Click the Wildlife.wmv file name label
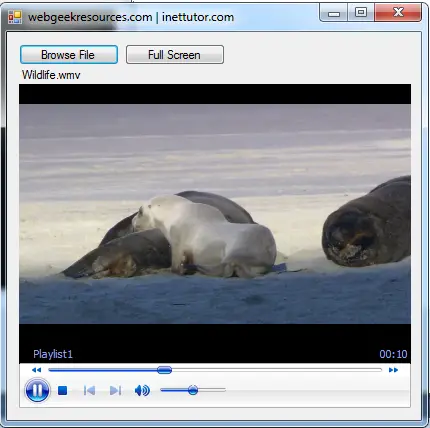 (51, 75)
